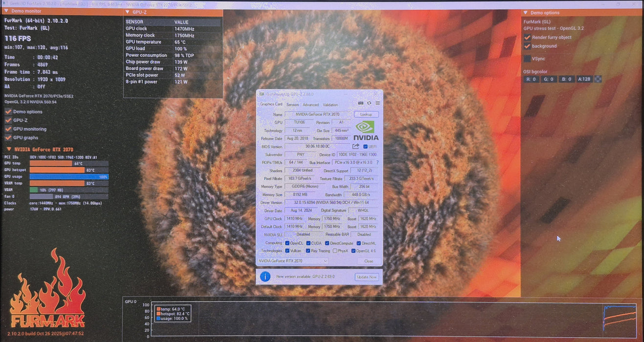Click the GPU name field in GPU-Z

point(317,114)
